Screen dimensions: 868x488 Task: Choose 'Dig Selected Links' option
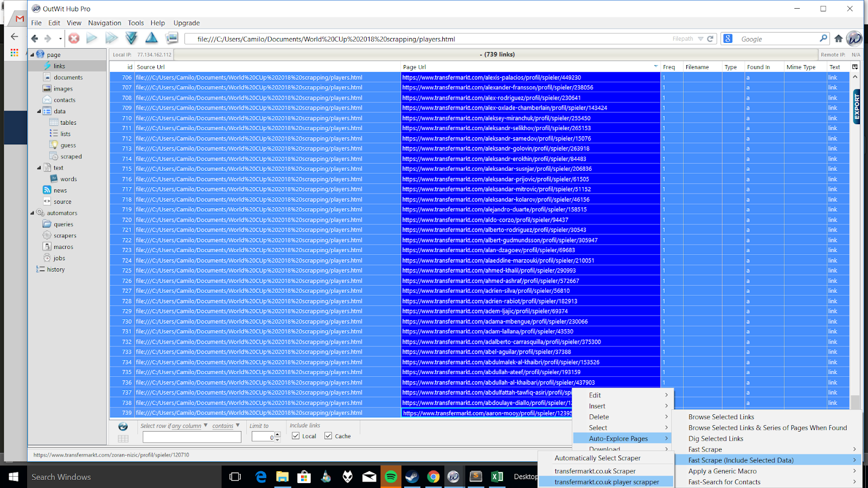tap(716, 438)
